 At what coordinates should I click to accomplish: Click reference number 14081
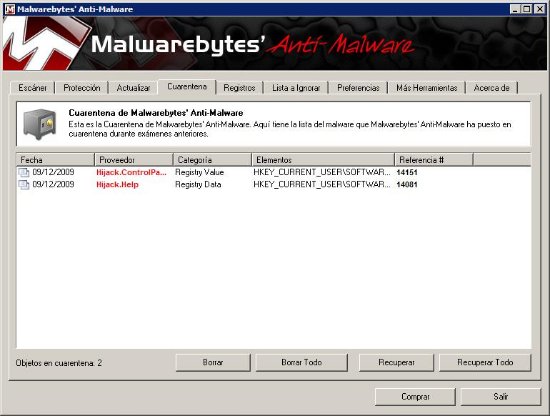(407, 184)
